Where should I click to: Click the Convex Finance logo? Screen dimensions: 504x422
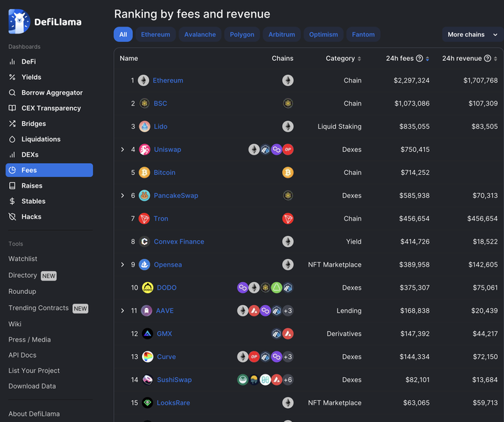(x=144, y=241)
